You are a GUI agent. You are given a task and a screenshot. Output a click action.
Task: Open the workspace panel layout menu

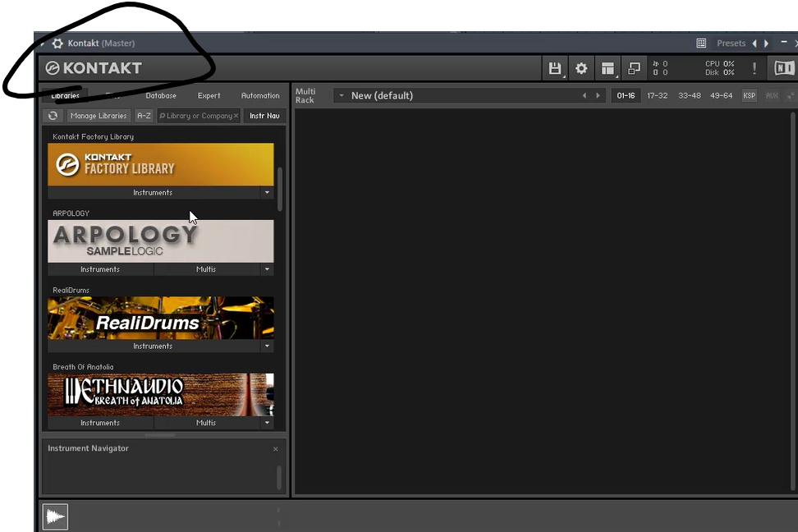(x=608, y=68)
